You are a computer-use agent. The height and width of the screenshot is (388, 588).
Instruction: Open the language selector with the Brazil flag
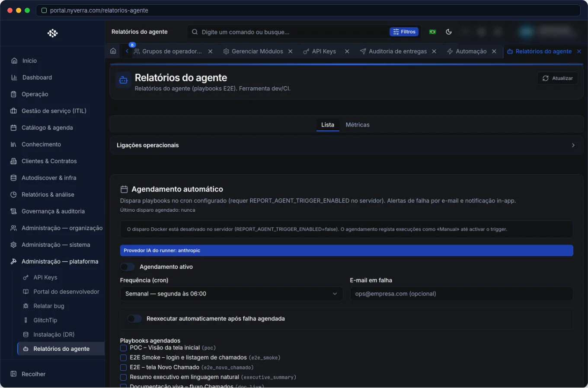(x=432, y=32)
